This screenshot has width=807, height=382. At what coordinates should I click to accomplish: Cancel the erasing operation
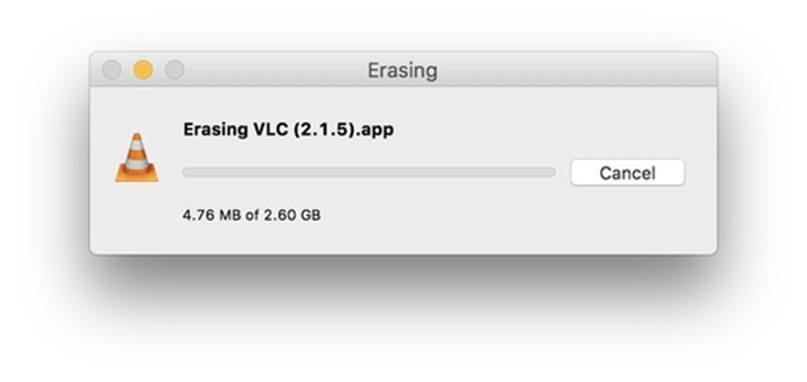coord(627,172)
